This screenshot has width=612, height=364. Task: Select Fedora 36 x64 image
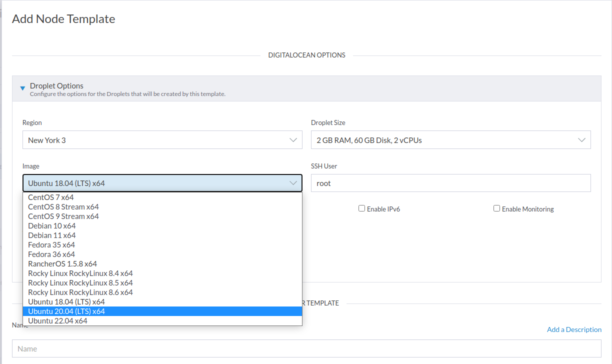point(51,254)
